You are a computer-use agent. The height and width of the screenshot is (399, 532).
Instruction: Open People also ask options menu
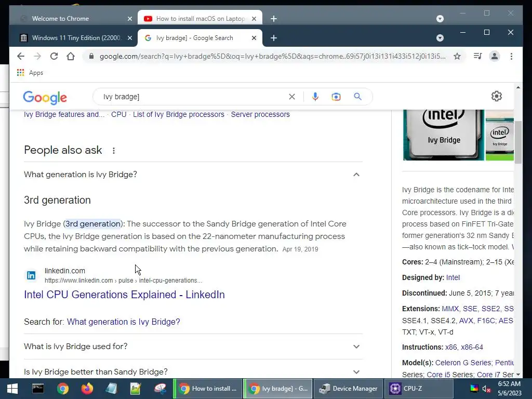[x=114, y=151]
